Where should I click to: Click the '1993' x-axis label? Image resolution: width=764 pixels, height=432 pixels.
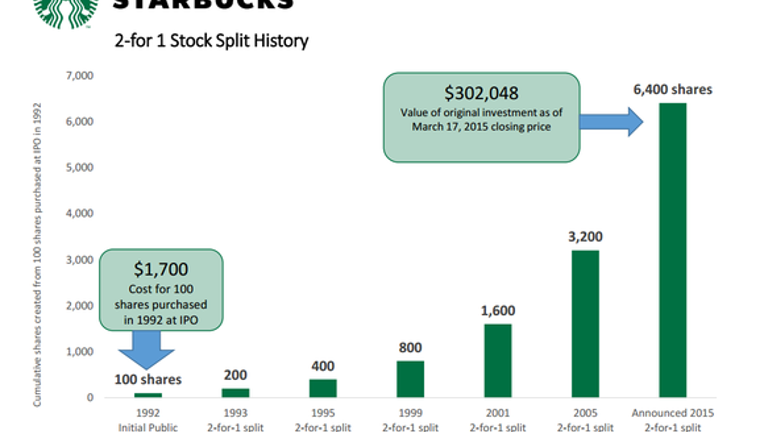point(235,413)
